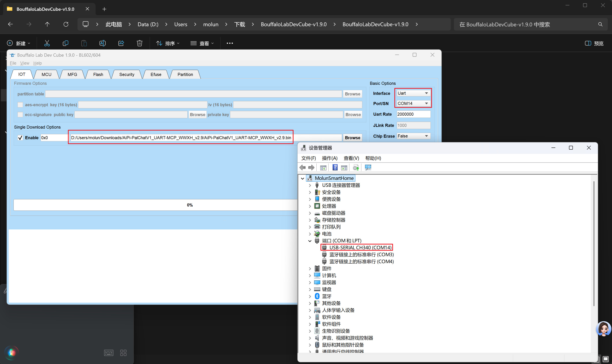Click the Copy icon in Explorer toolbar
Screen dimensions: 612x364
pos(66,43)
